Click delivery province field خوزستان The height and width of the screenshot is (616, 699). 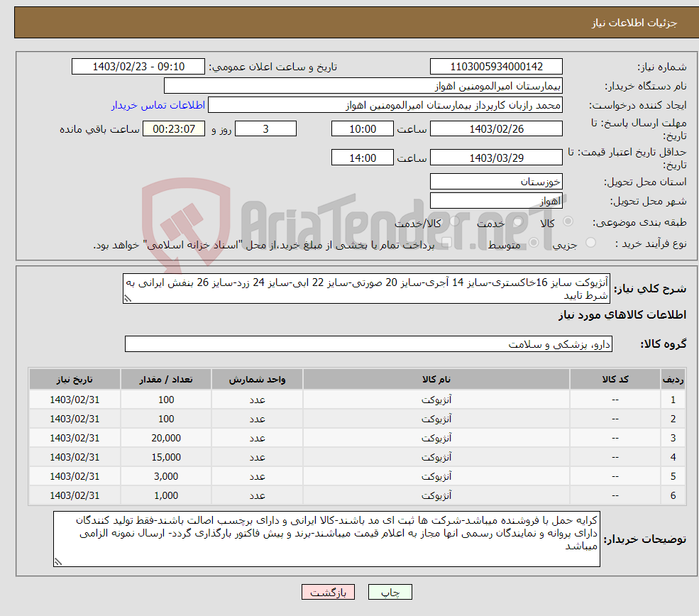[x=496, y=182]
